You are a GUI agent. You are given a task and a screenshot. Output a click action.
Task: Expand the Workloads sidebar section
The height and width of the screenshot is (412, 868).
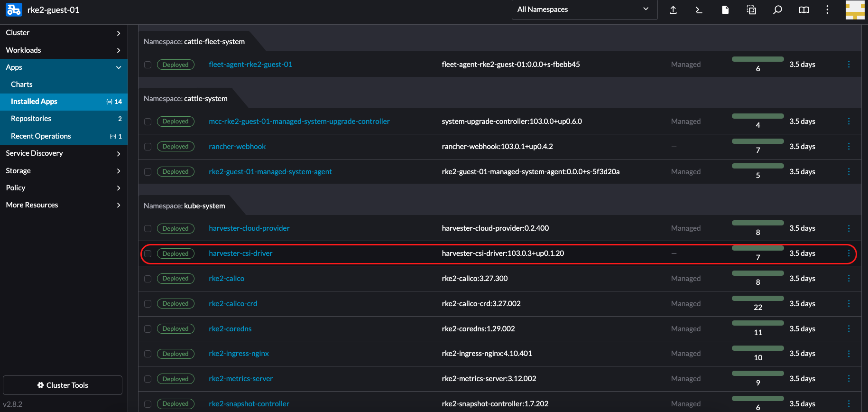click(x=64, y=50)
